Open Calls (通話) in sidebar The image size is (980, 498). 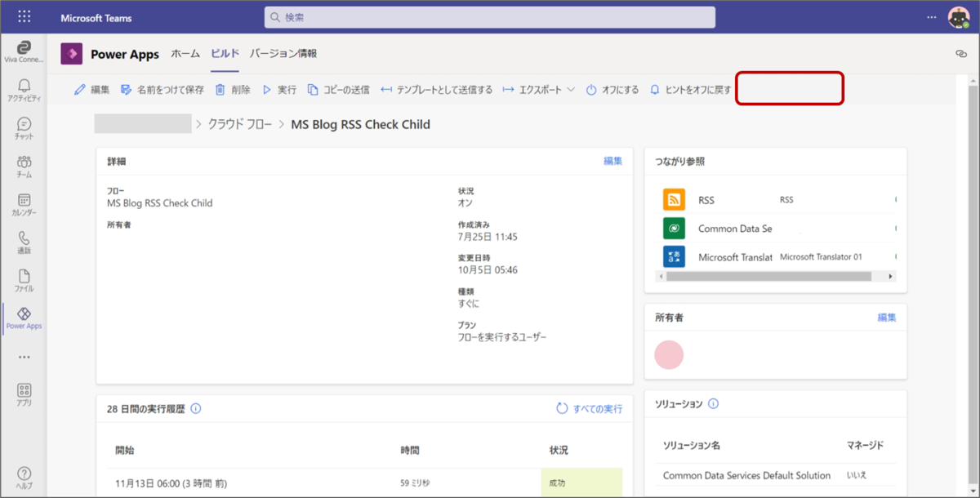(24, 242)
